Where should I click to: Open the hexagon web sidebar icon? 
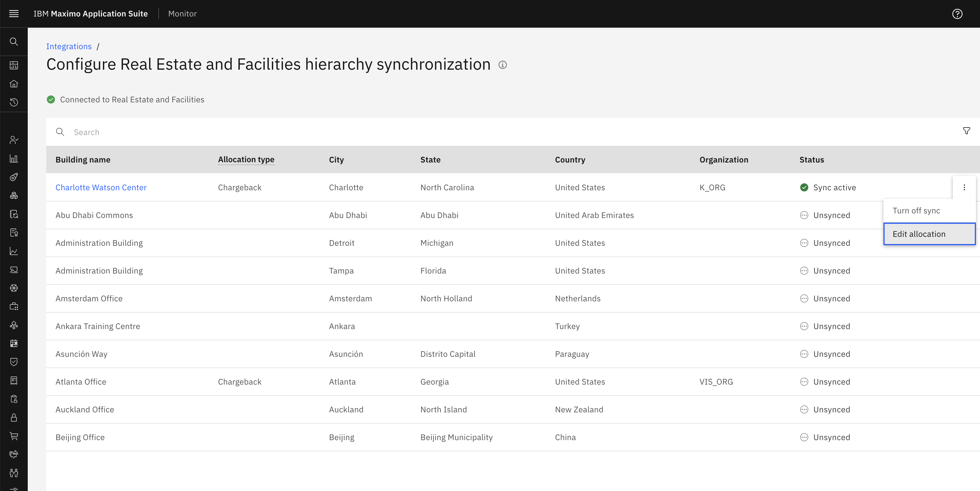click(14, 288)
